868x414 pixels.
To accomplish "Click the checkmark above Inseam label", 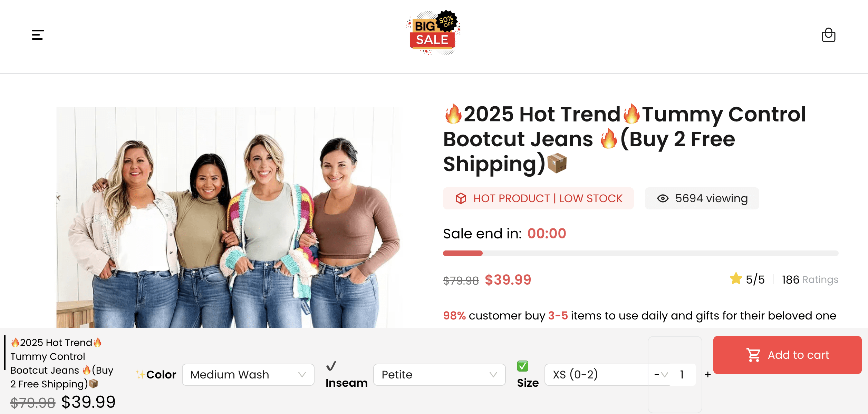I will [x=331, y=366].
